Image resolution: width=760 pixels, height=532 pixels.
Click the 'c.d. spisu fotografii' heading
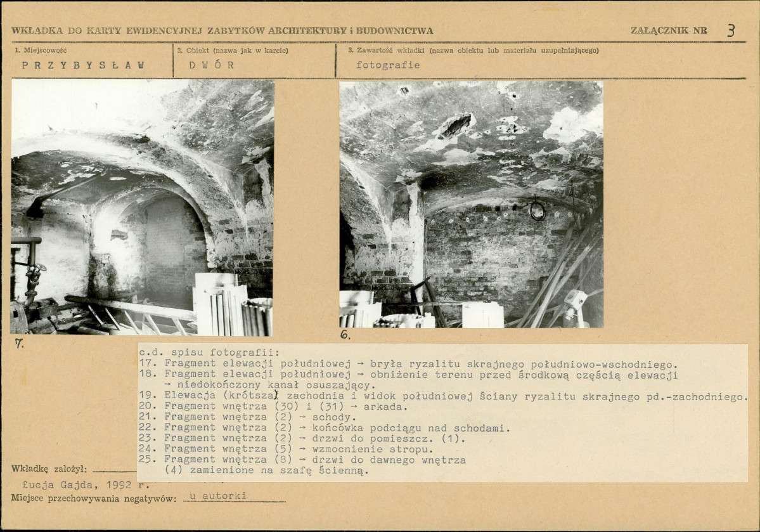(x=209, y=353)
